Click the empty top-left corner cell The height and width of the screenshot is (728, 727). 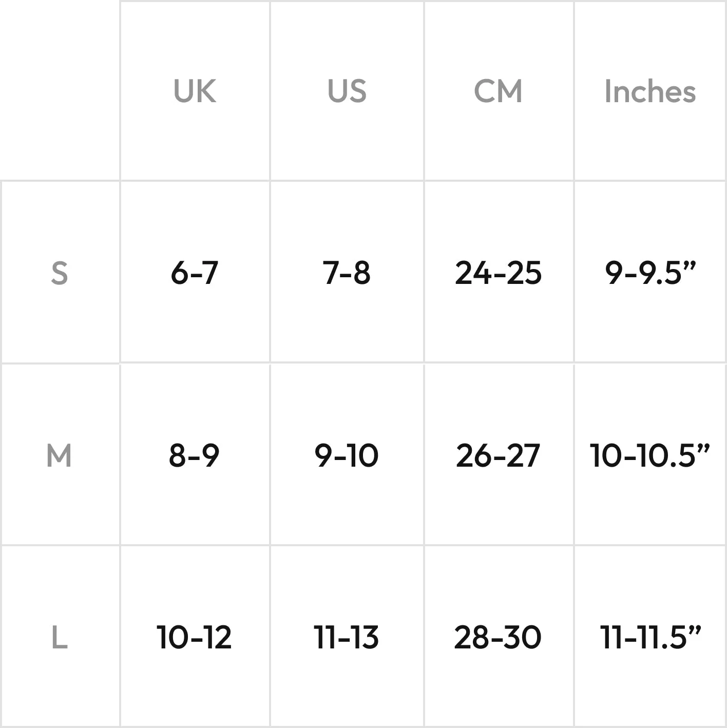(x=60, y=90)
